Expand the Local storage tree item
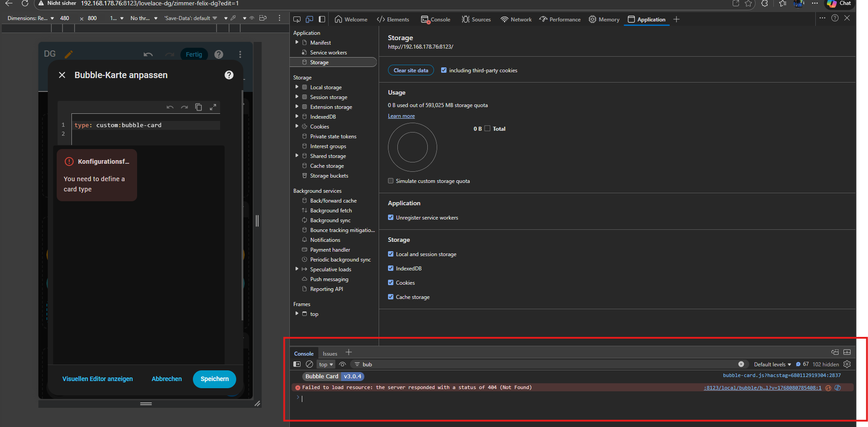The image size is (868, 427). (x=297, y=87)
